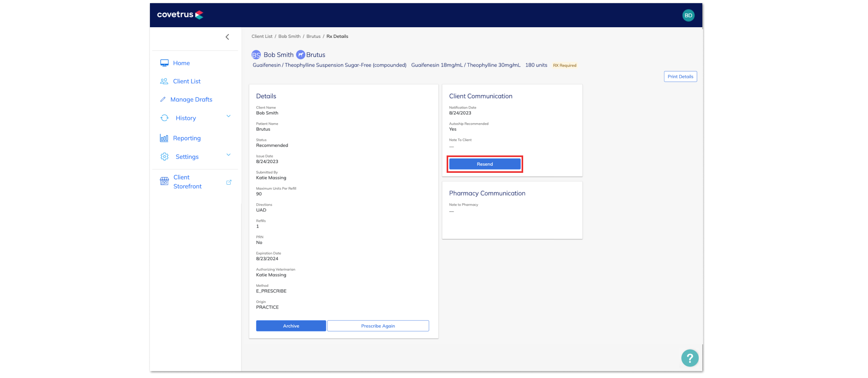Click the Manage Drafts pencil icon
The width and height of the screenshot is (868, 378).
click(164, 99)
